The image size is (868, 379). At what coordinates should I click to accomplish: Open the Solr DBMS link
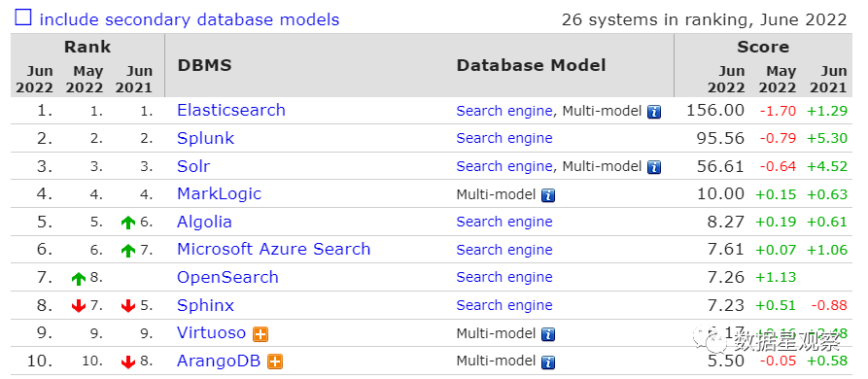pyautogui.click(x=193, y=166)
